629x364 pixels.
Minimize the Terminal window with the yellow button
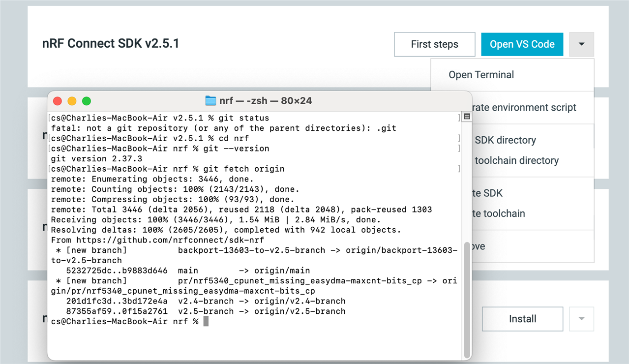click(x=72, y=101)
